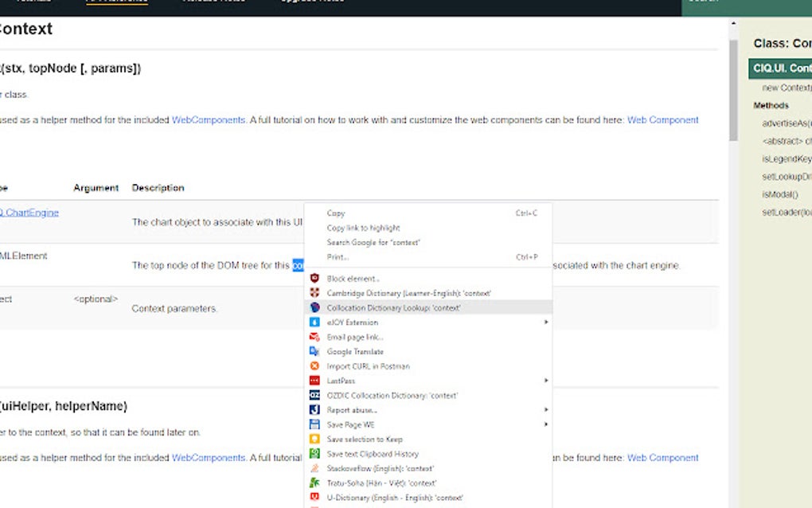Click the Save Page WE icon
Image resolution: width=812 pixels, height=508 pixels.
(x=314, y=424)
